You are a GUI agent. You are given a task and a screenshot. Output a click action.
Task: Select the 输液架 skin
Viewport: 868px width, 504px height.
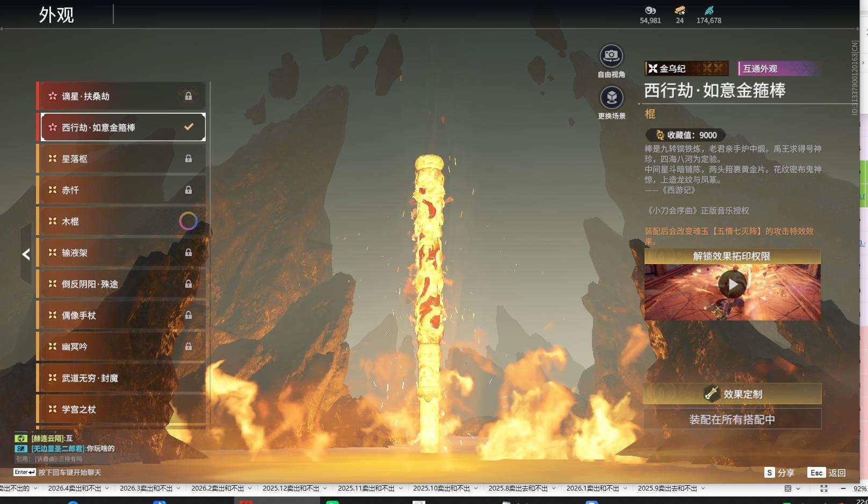click(121, 252)
